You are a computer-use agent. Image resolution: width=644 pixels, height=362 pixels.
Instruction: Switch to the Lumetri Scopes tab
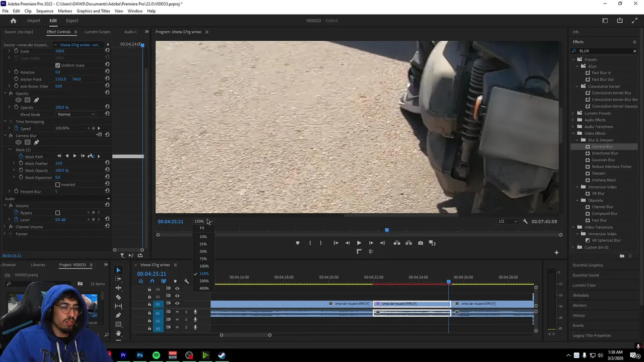tap(97, 32)
